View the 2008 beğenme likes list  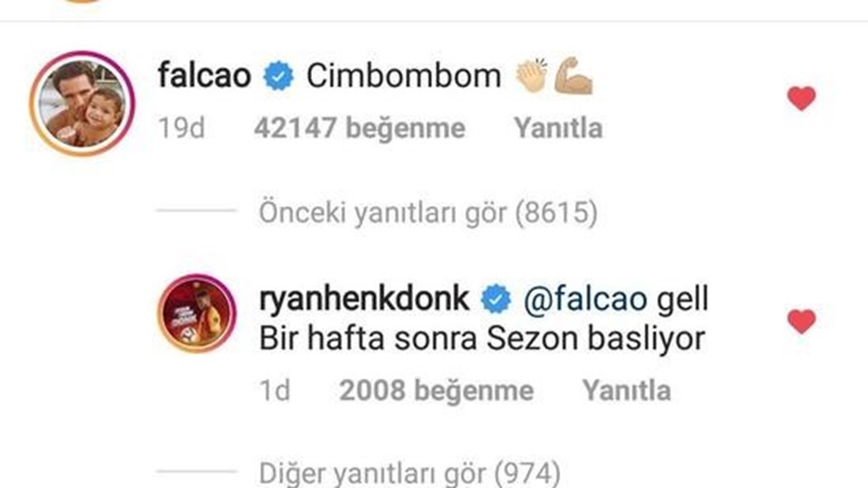click(x=437, y=390)
